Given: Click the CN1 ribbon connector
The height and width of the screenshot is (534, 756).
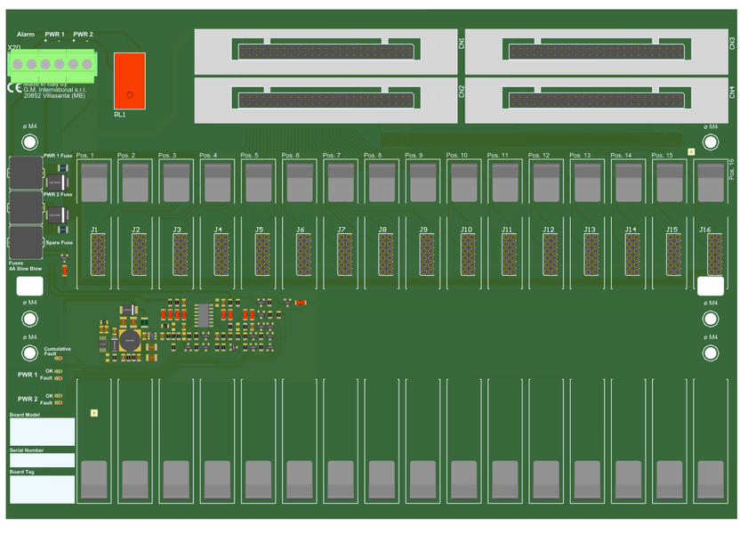Looking at the screenshot, I should pyautogui.click(x=325, y=52).
